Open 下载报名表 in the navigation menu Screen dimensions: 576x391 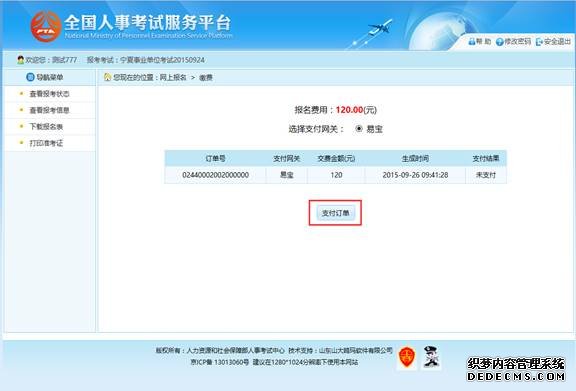(46, 127)
